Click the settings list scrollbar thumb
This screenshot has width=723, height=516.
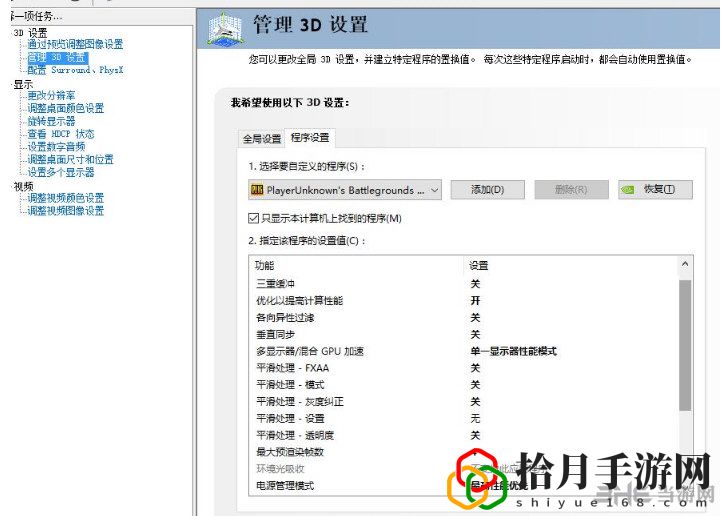click(685, 345)
